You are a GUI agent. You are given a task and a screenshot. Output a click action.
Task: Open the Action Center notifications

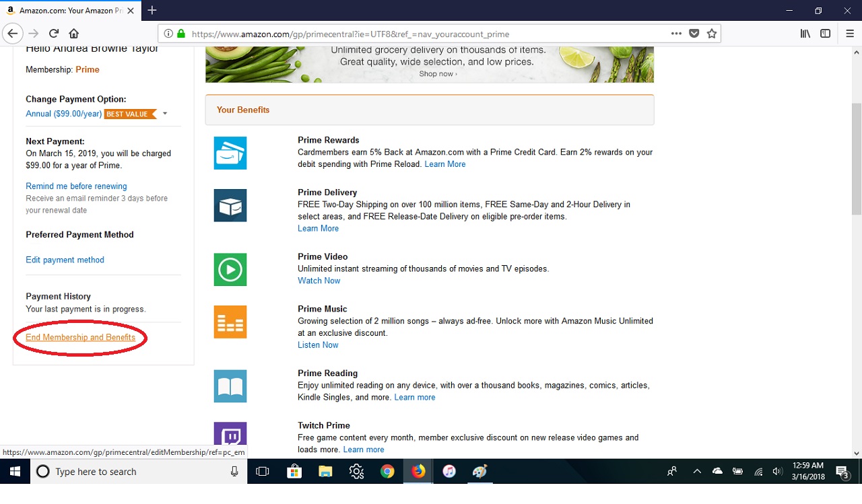[842, 472]
